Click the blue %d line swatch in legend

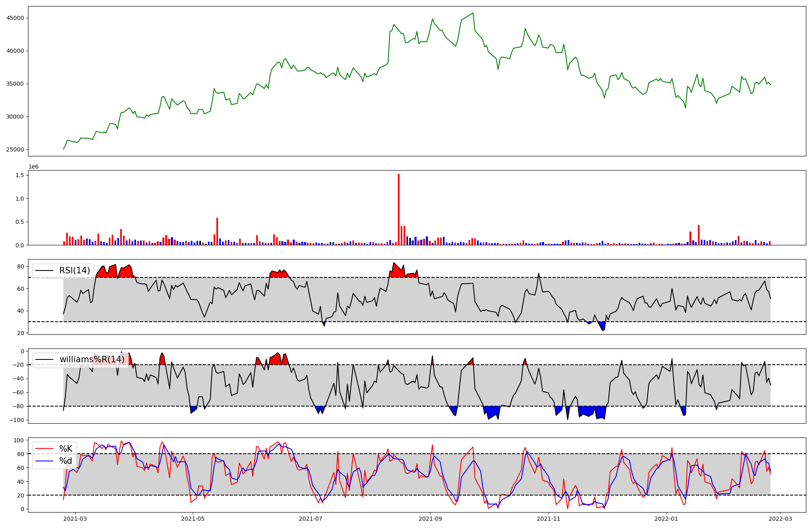click(x=44, y=461)
